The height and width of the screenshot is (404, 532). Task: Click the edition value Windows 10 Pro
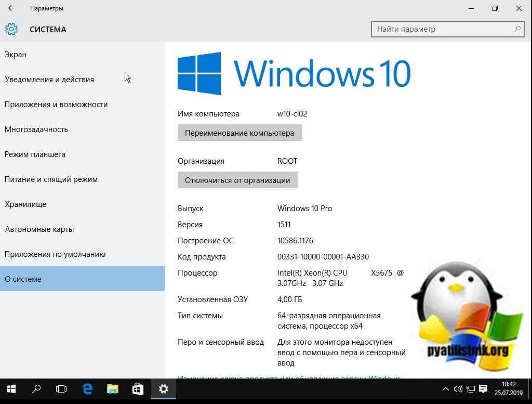304,208
